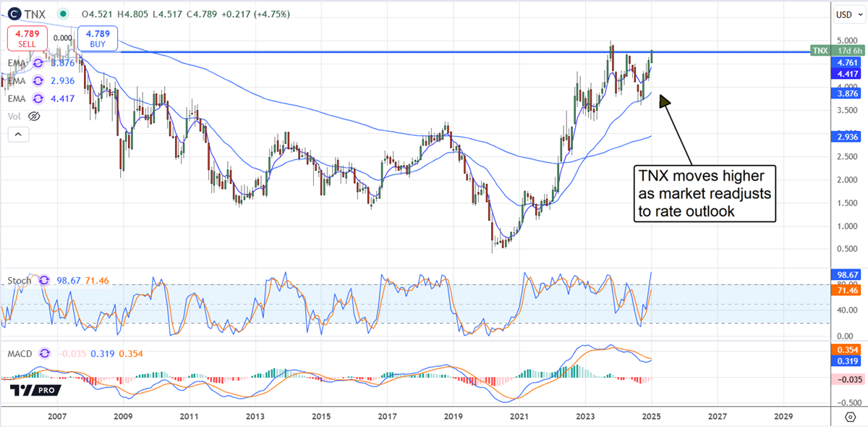This screenshot has width=868, height=427.
Task: Select the TNX rate outlook annotation box
Action: click(705, 193)
